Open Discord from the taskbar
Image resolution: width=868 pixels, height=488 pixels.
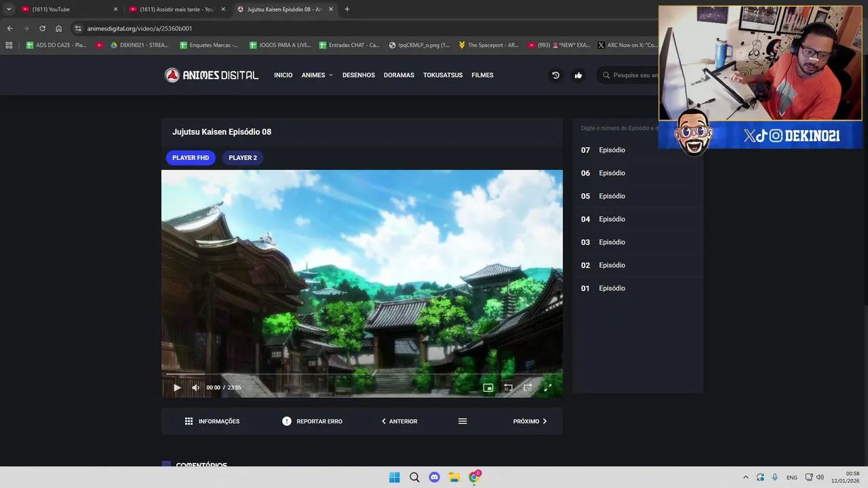point(435,477)
